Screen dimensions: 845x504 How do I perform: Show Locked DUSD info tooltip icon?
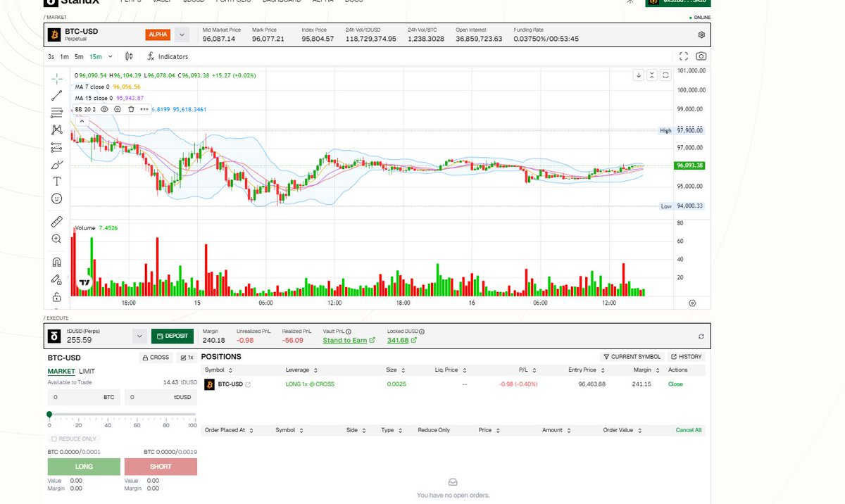point(422,331)
